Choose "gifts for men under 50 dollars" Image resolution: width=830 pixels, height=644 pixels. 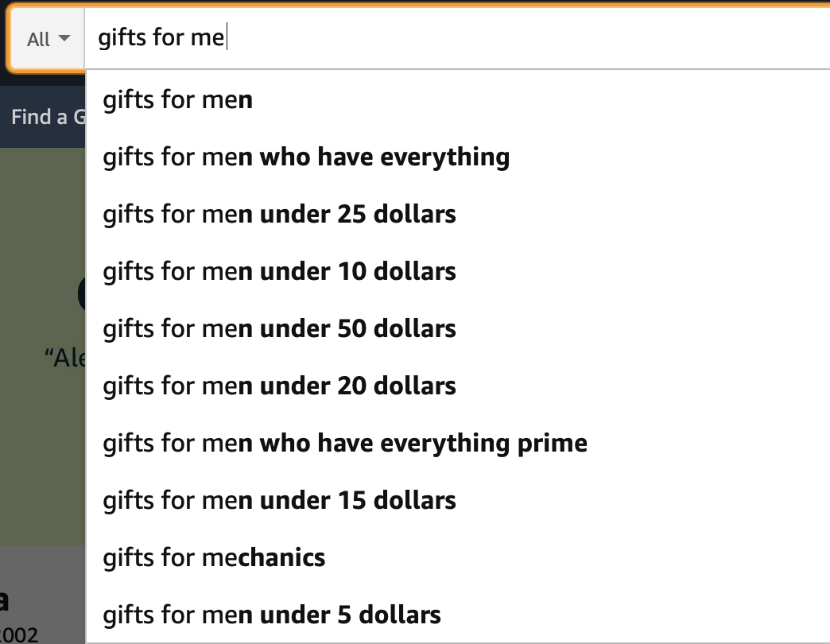pos(279,329)
